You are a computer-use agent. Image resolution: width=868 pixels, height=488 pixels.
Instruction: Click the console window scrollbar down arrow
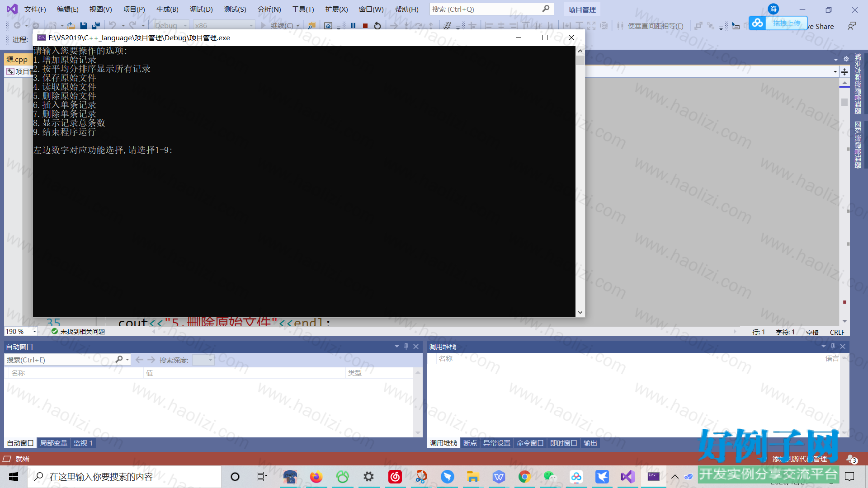[x=580, y=312]
